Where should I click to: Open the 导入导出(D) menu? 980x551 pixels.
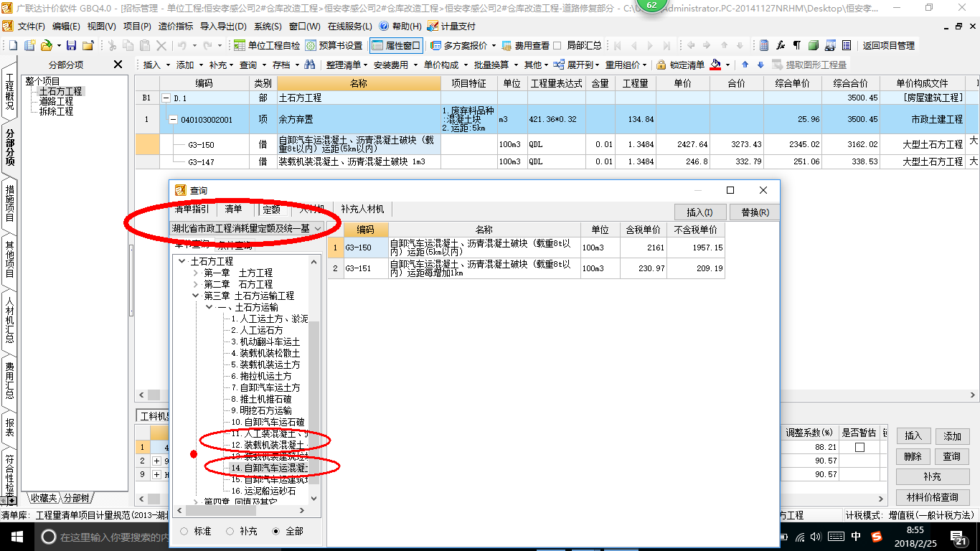[x=222, y=26]
